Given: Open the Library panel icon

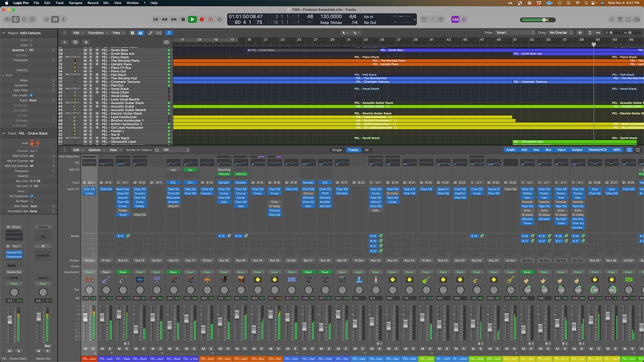Looking at the screenshot, I should (7, 19).
